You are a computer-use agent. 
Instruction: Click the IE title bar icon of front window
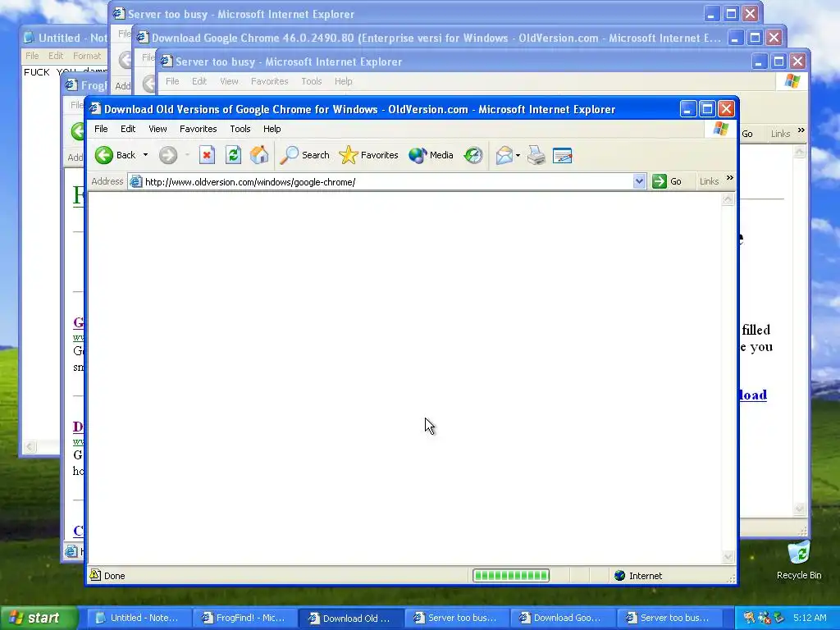click(x=95, y=109)
